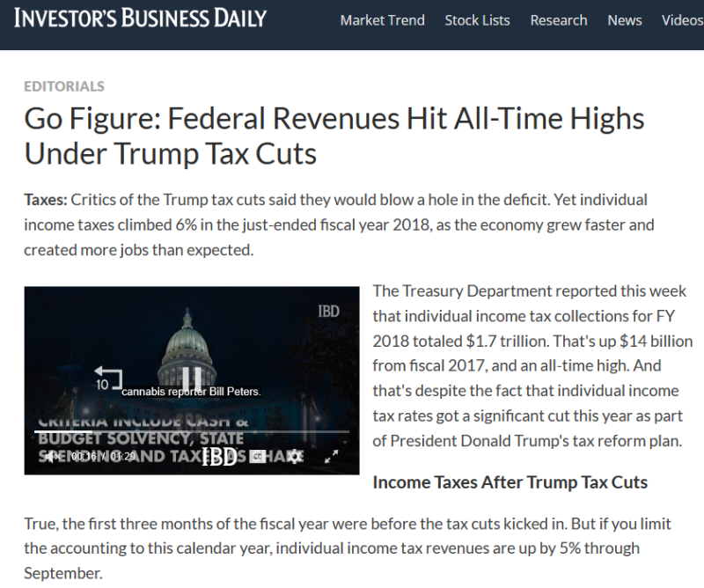The height and width of the screenshot is (588, 704).
Task: Click the IBD watermark text atop the video
Action: click(328, 312)
